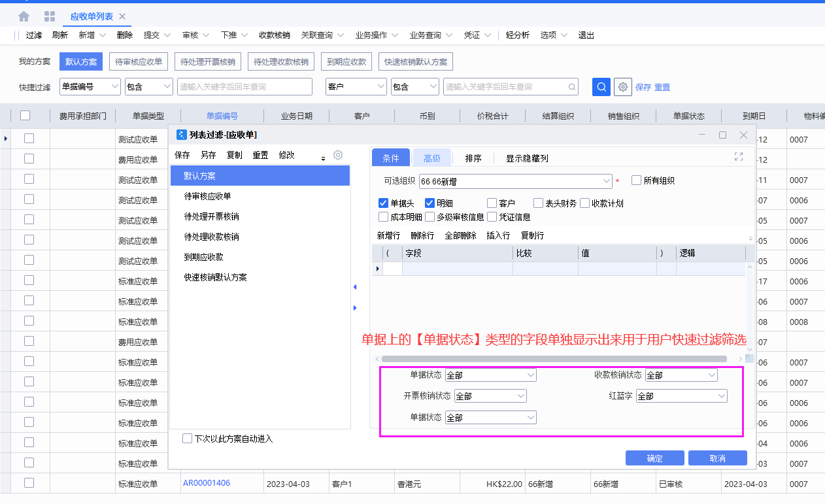Open the 收款核销状态 dropdown
Viewport: 825px width, 504px height.
[x=711, y=375]
